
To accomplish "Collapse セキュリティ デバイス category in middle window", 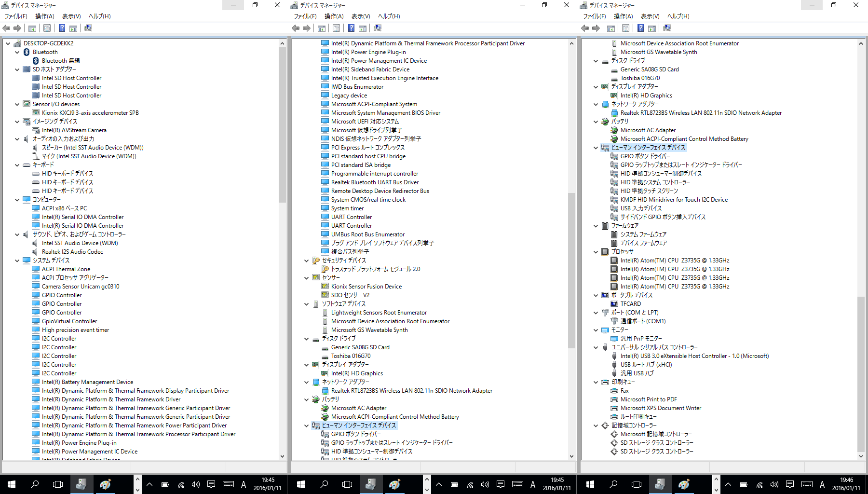I will point(307,261).
